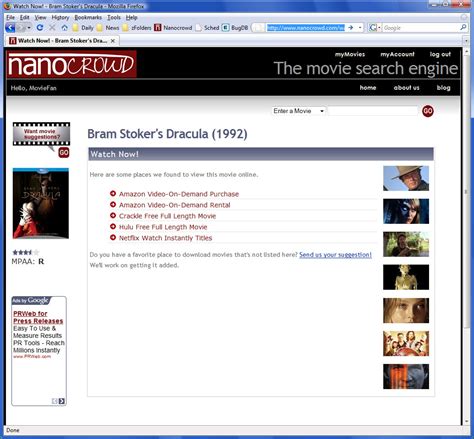Screen dimensions: 474x439
Task: Click the bullet icon beside Amazon Purchase
Action: pyautogui.click(x=113, y=193)
